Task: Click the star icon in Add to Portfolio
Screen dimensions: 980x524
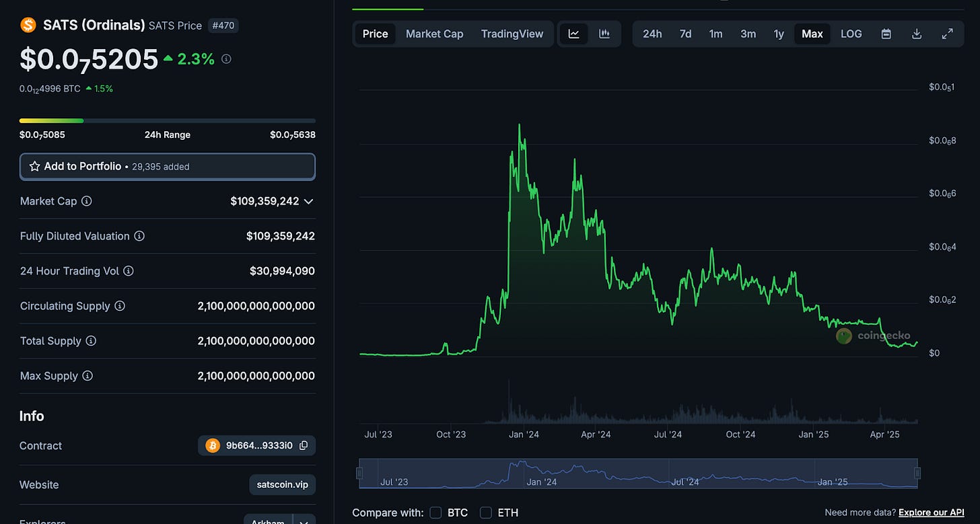Action: pyautogui.click(x=35, y=166)
